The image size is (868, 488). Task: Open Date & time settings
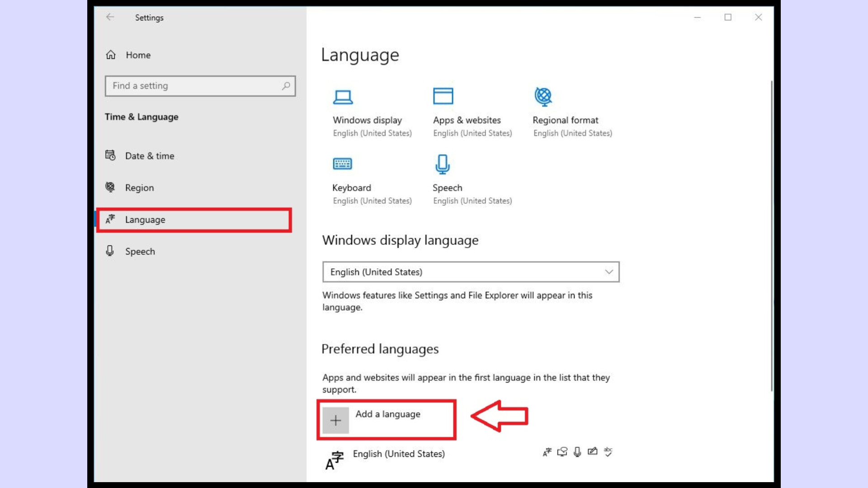point(150,156)
